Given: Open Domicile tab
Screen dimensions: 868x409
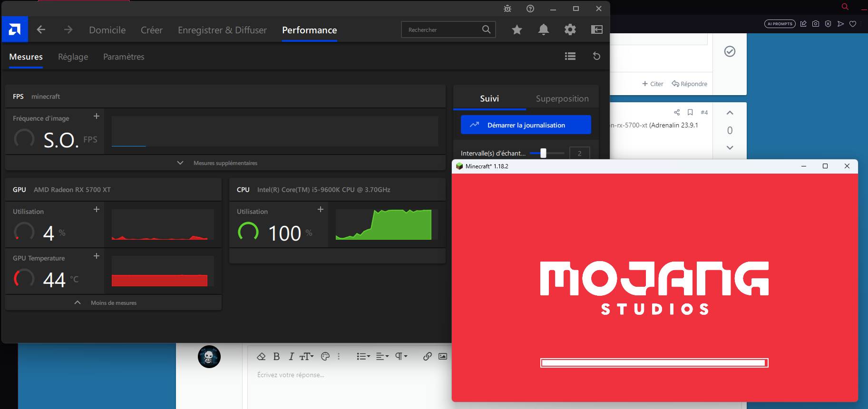Looking at the screenshot, I should (x=107, y=30).
